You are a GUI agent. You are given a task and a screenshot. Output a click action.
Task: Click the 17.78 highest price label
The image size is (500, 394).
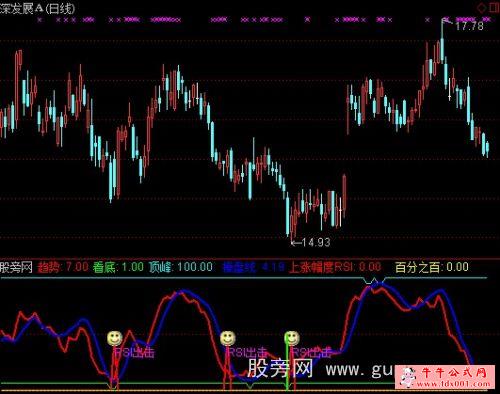469,26
